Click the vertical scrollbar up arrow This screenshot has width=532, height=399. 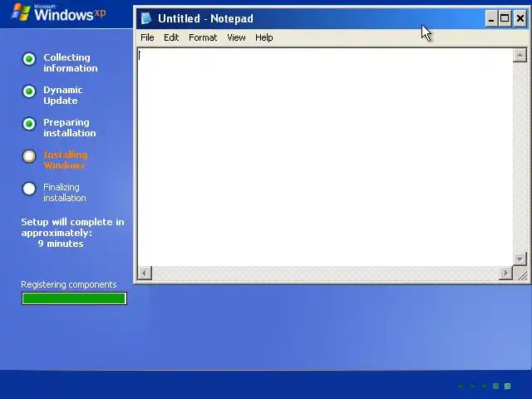coord(520,56)
